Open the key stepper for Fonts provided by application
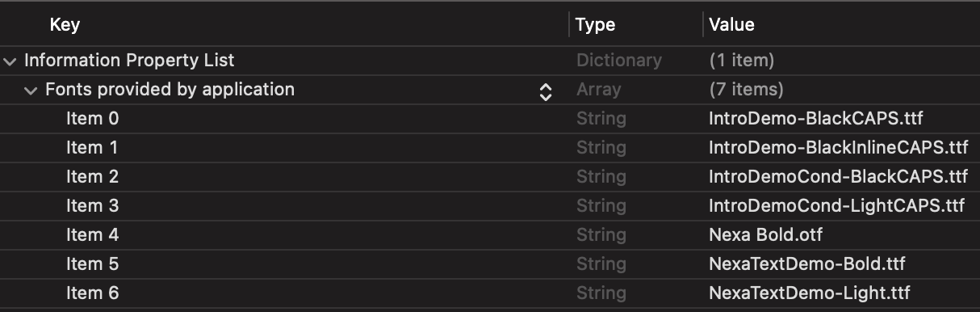980x312 pixels. pyautogui.click(x=546, y=91)
